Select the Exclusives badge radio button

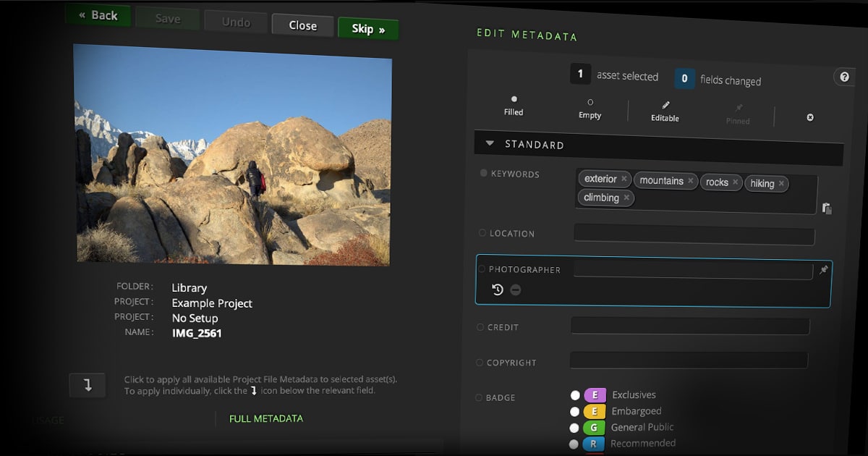575,395
